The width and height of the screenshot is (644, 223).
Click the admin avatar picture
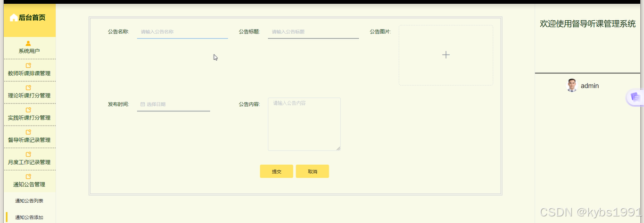pos(572,86)
